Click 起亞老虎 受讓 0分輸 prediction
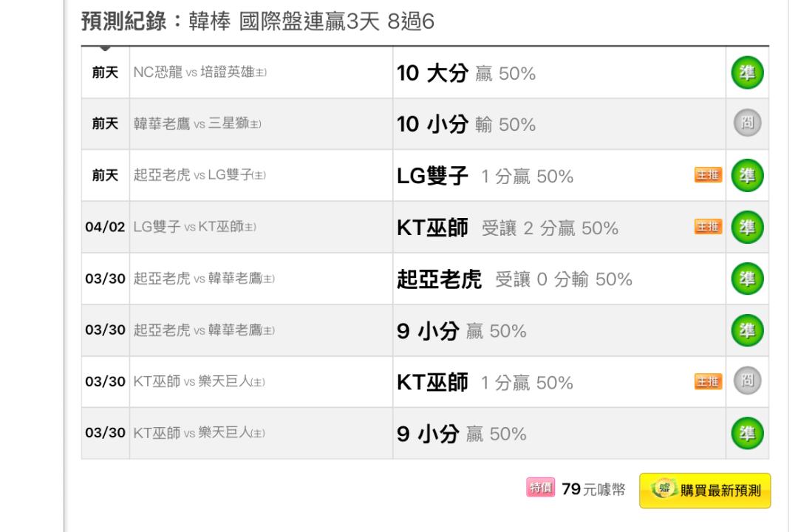 (x=514, y=279)
